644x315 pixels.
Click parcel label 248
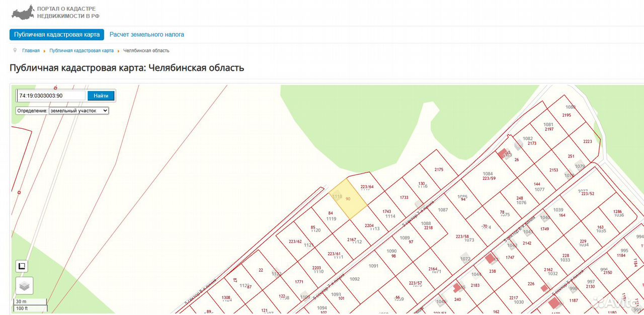pyautogui.click(x=520, y=198)
